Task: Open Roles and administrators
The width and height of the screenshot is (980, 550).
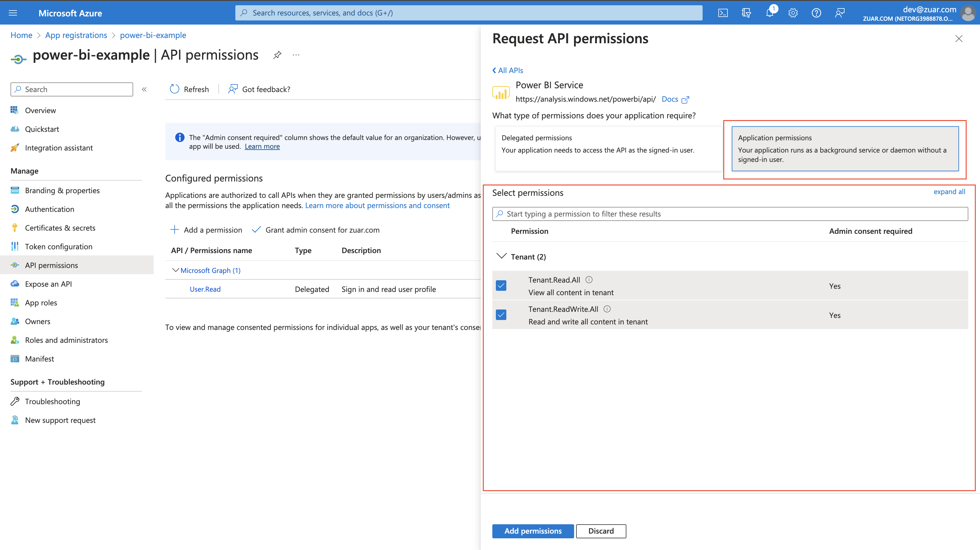Action: 67,340
